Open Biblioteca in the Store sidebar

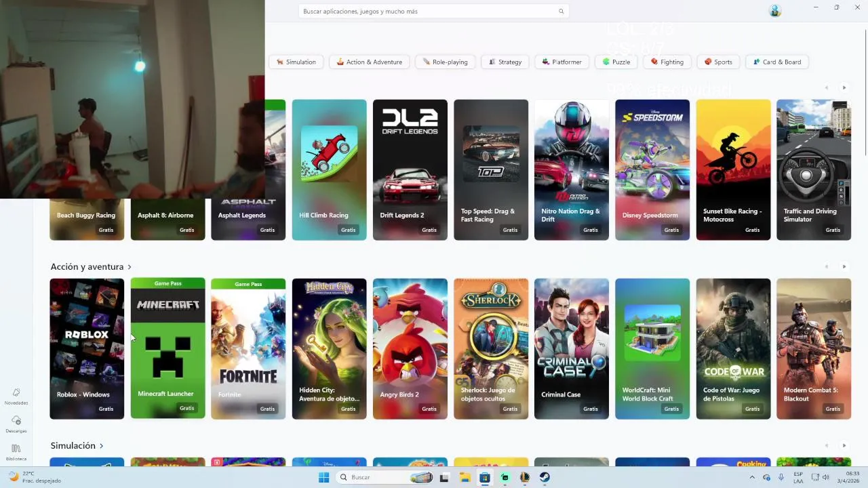(x=16, y=452)
